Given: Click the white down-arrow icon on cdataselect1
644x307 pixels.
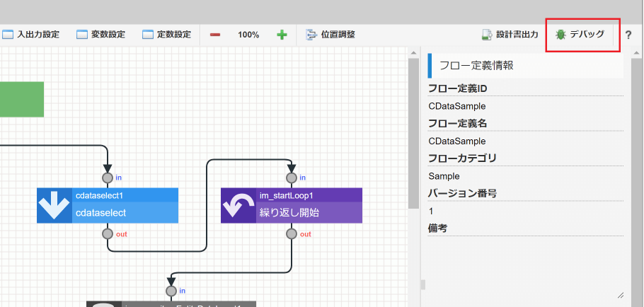Looking at the screenshot, I should pos(54,206).
